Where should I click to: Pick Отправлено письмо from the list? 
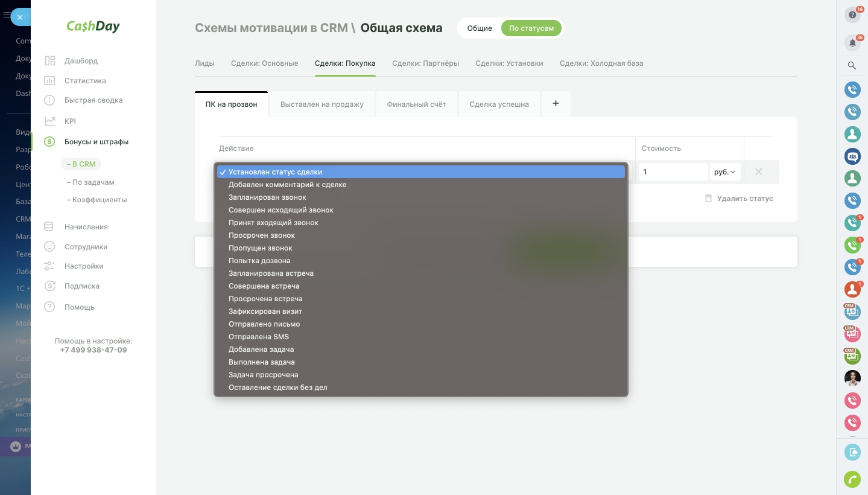421,324
